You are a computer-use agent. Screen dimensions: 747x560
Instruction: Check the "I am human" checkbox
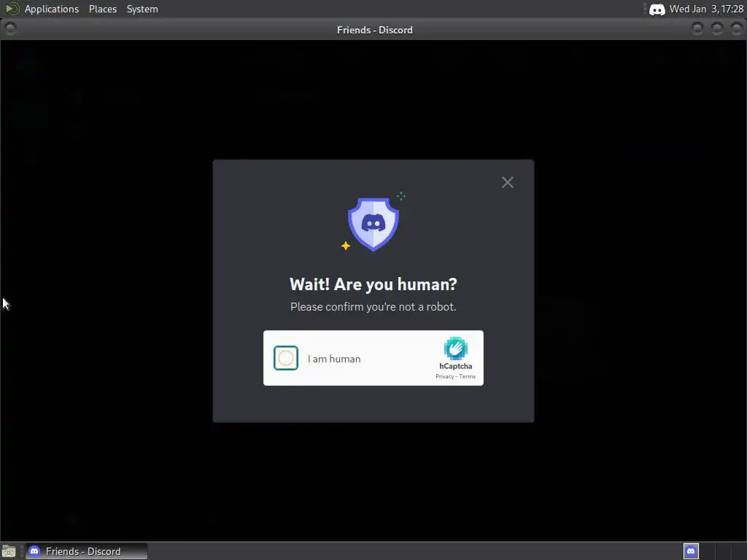286,358
